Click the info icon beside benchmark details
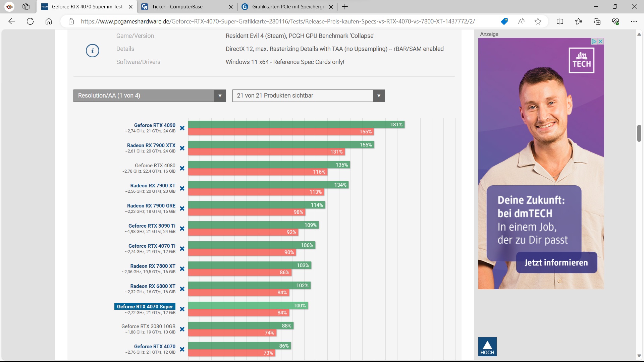 [x=92, y=51]
